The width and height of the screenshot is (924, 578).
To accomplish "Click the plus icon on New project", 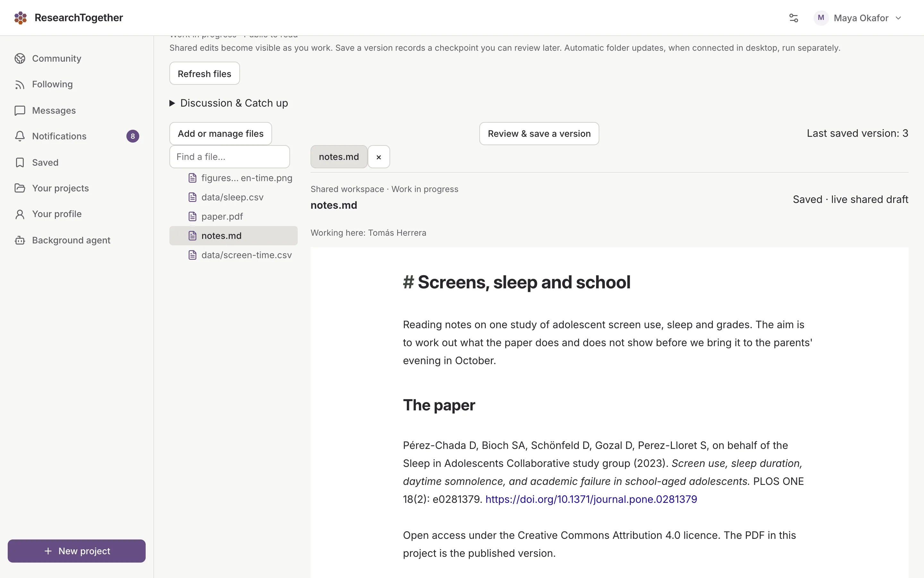I will pos(48,551).
